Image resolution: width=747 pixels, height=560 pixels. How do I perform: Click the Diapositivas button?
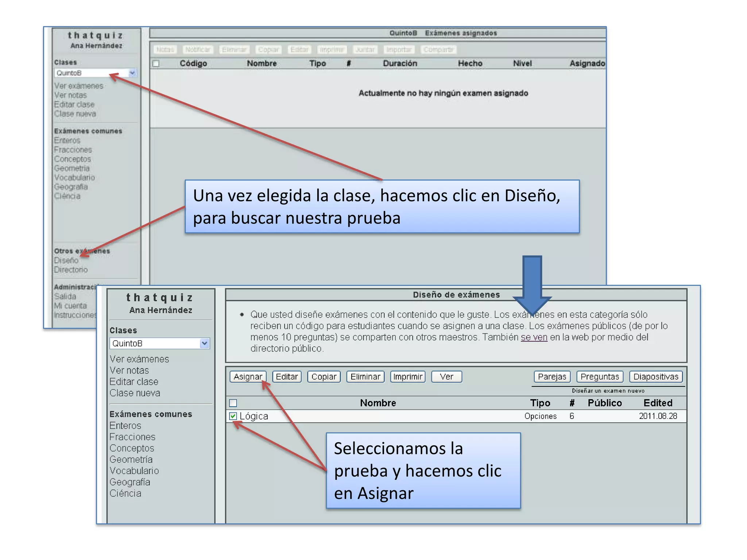(656, 377)
